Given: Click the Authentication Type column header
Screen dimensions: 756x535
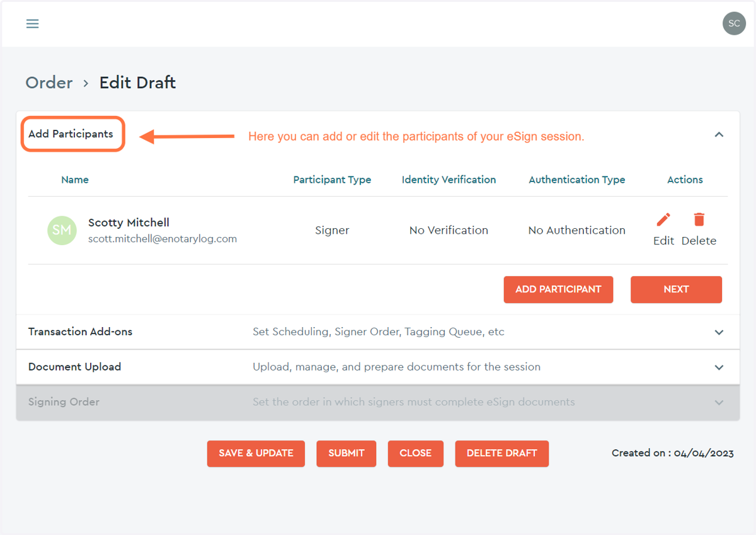Looking at the screenshot, I should [x=577, y=180].
